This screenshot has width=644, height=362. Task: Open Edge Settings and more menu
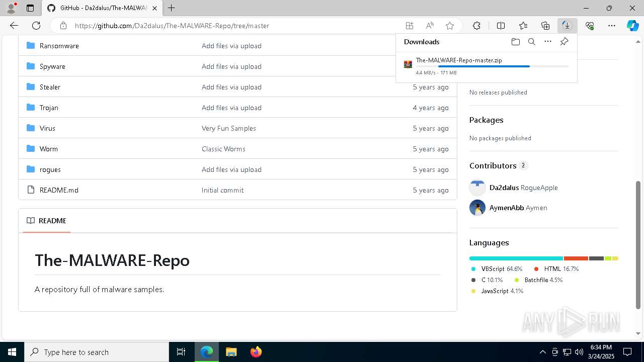[x=612, y=26]
